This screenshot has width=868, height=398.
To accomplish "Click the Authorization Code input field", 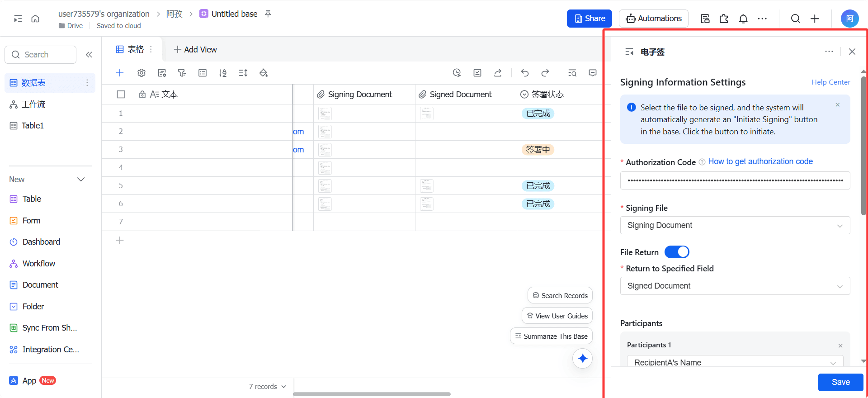I will [735, 180].
